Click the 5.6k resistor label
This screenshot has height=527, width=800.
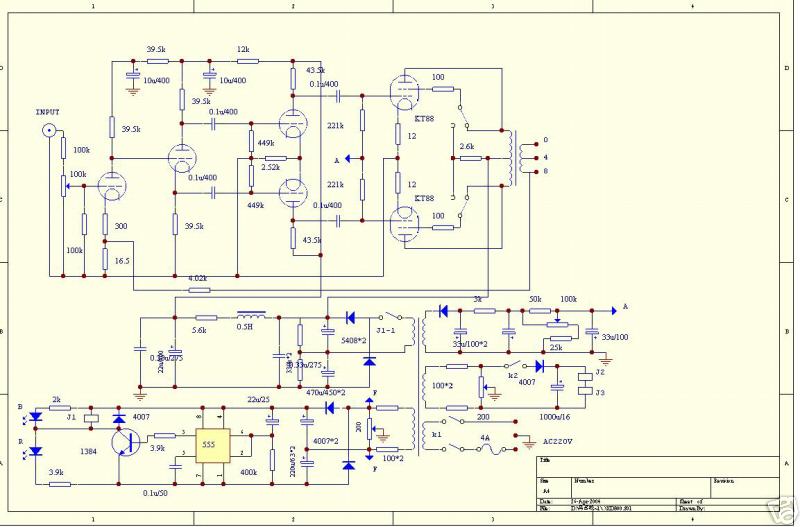point(199,330)
